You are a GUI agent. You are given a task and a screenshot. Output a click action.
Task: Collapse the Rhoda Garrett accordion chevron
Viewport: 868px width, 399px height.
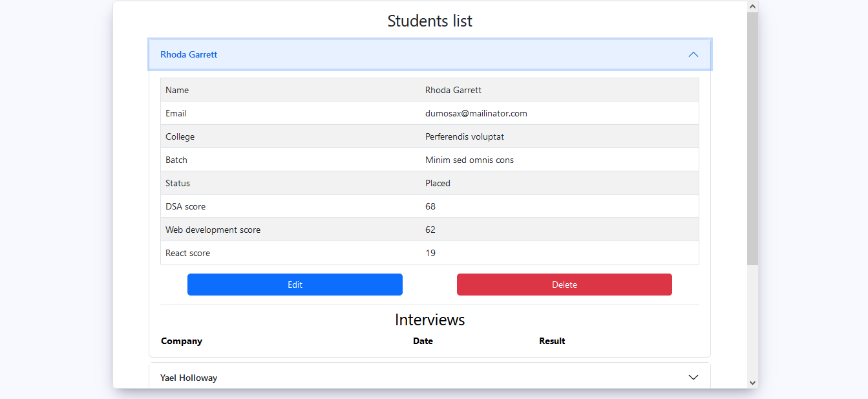pos(693,54)
